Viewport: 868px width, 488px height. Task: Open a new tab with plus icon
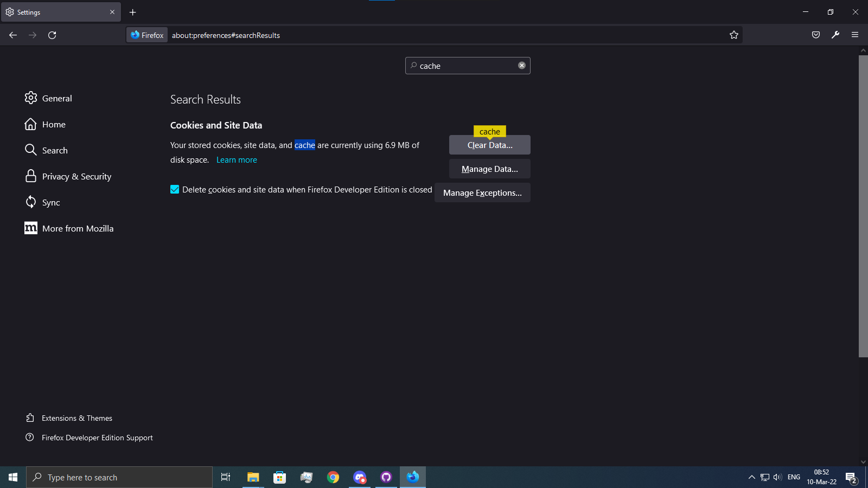133,12
